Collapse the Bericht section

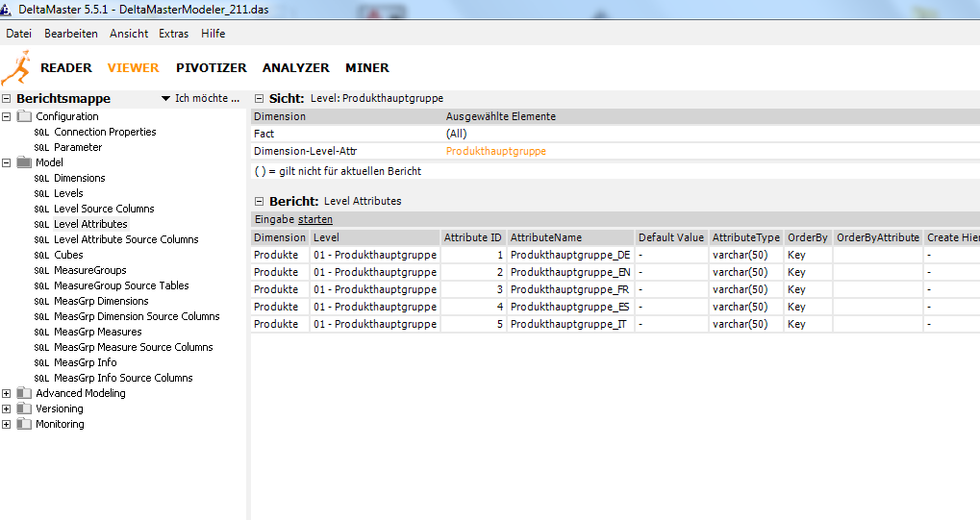259,201
